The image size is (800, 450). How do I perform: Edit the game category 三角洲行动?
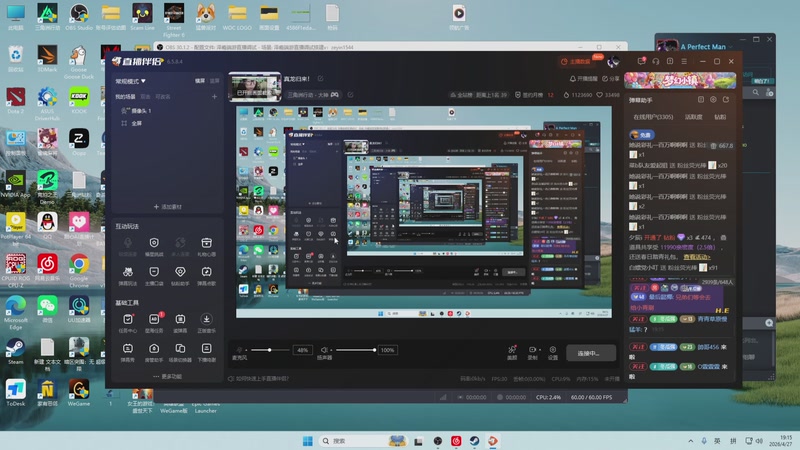(x=351, y=94)
